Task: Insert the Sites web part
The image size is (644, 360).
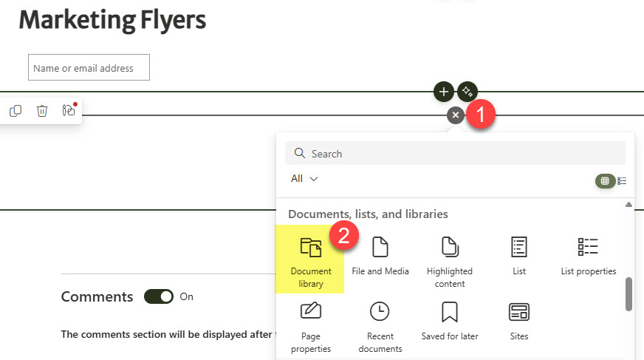Action: coord(518,321)
